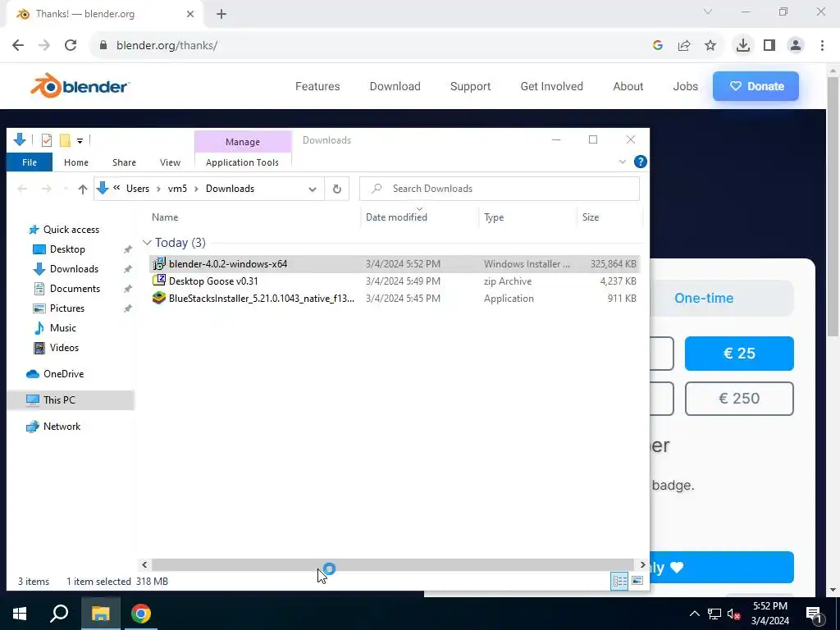Refresh the Downloads folder view
840x630 pixels.
point(337,189)
